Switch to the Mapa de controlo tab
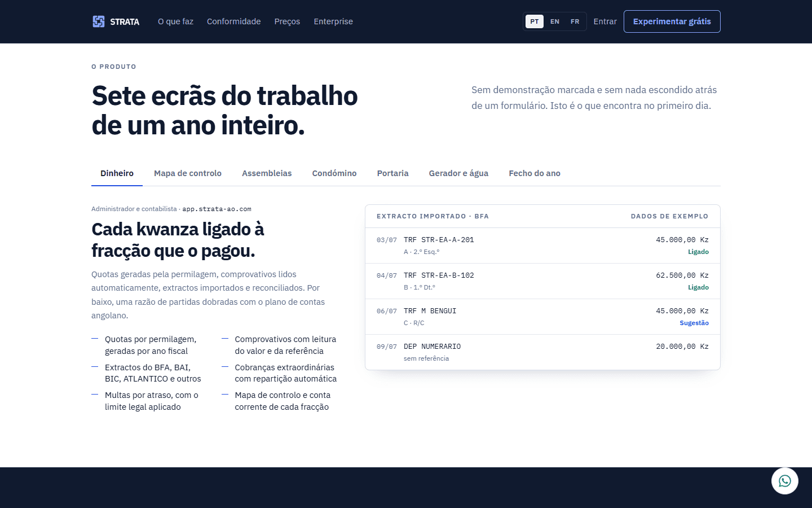This screenshot has height=508, width=812. click(188, 173)
